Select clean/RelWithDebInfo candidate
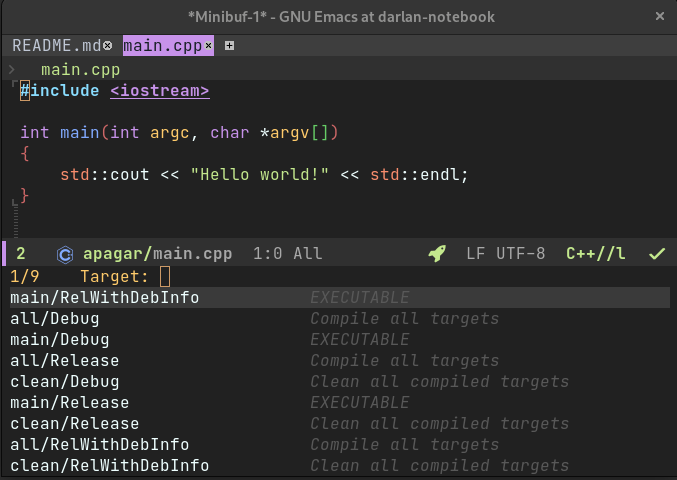The image size is (677, 480). pyautogui.click(x=340, y=465)
